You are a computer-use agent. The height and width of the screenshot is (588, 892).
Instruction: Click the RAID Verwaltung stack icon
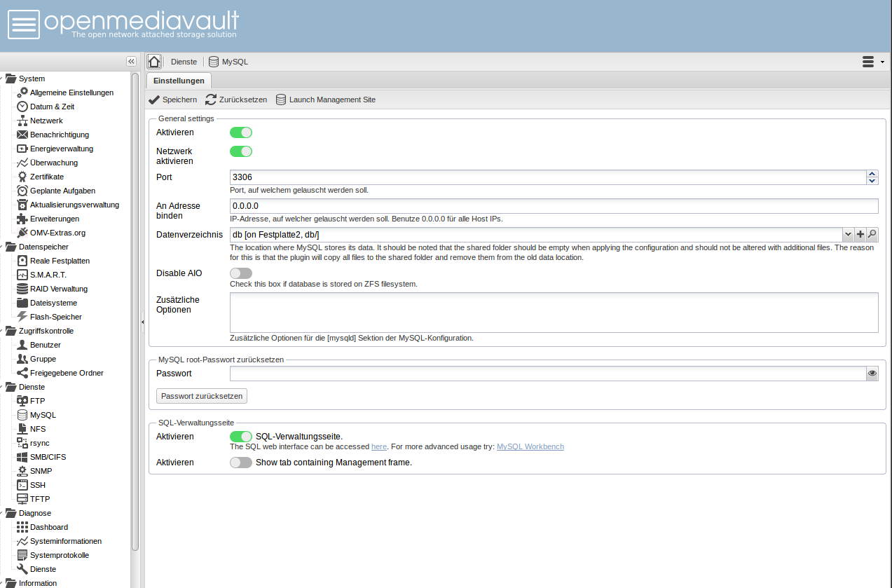pos(22,289)
